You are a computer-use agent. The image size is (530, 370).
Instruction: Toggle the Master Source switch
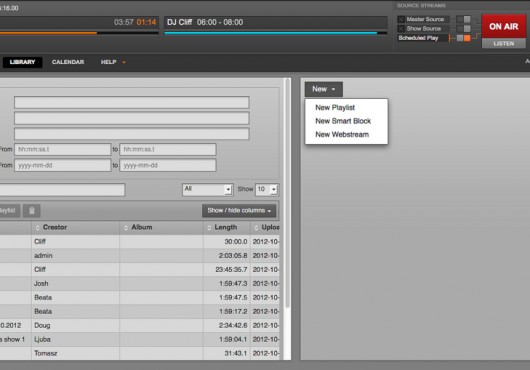pyautogui.click(x=463, y=19)
